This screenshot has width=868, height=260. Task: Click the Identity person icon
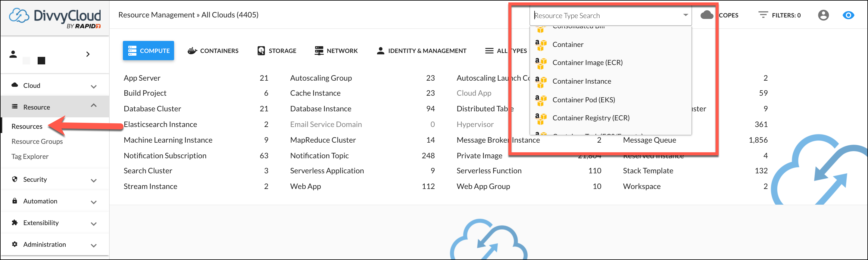[380, 51]
